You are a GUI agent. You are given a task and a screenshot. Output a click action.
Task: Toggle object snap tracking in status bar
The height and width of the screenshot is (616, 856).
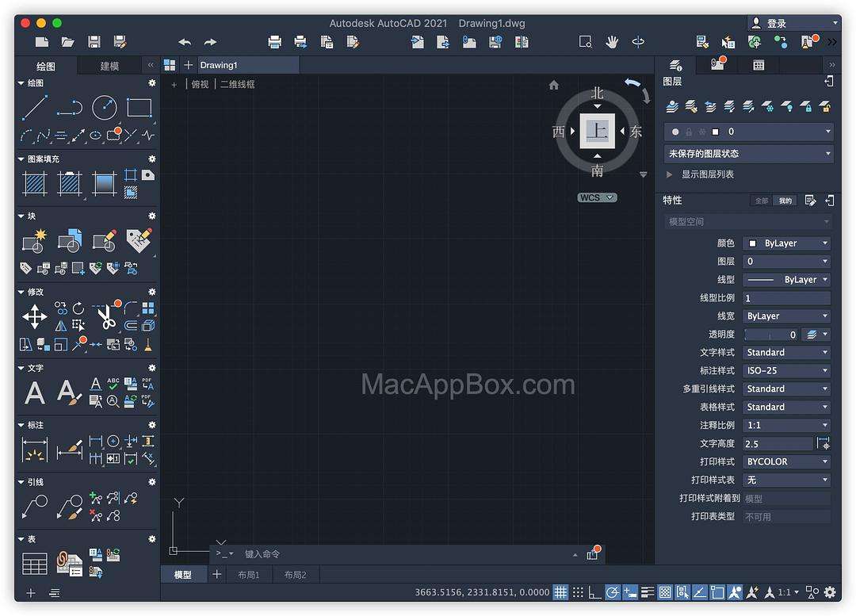pos(699,592)
